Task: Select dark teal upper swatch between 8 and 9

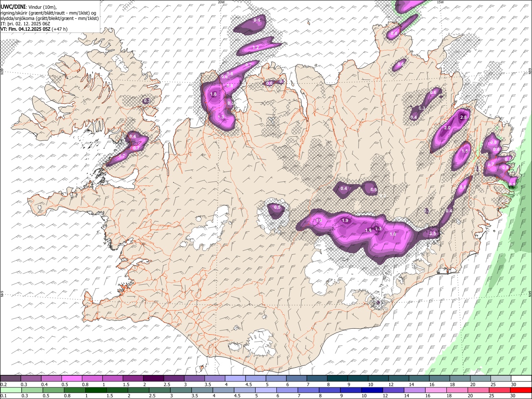Action: click(337, 379)
